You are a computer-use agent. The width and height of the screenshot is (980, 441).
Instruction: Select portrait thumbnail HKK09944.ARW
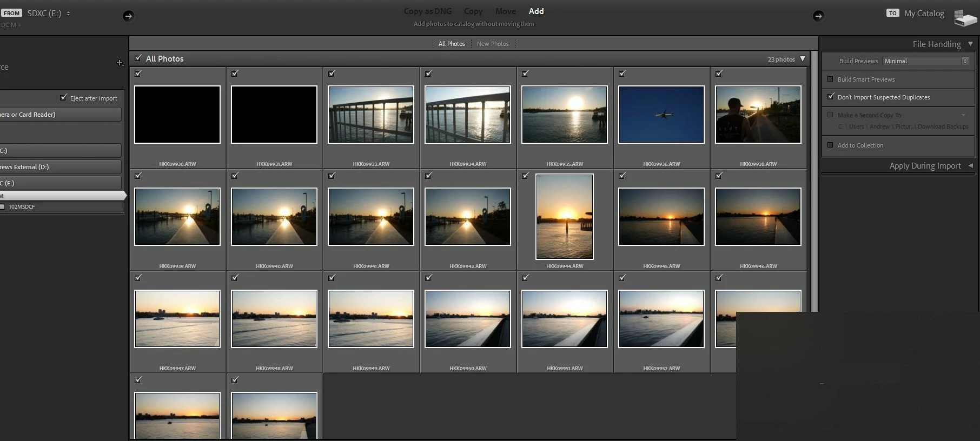[x=565, y=217]
